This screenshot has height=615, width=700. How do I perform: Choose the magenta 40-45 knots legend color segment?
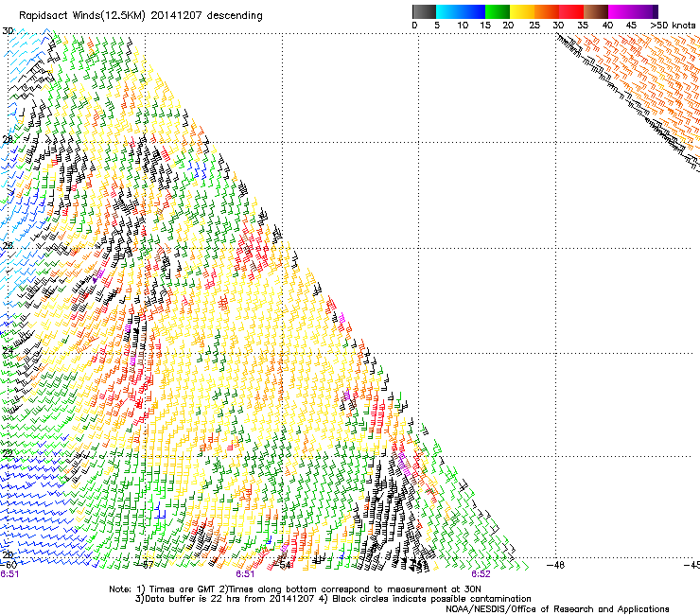(x=621, y=11)
